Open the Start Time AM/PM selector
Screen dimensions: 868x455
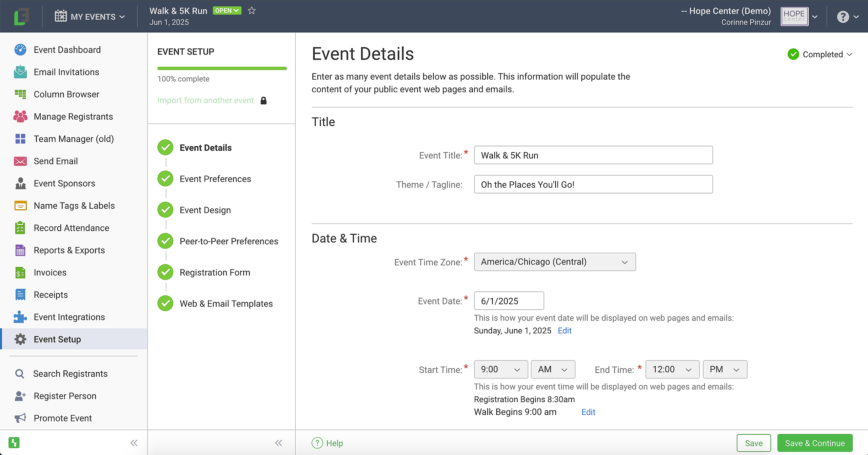coord(553,369)
